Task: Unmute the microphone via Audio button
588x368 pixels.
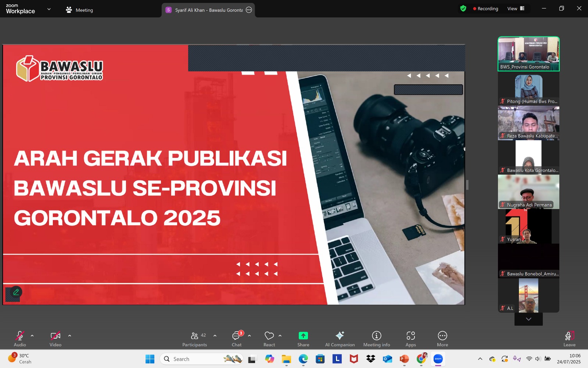Action: pyautogui.click(x=20, y=339)
